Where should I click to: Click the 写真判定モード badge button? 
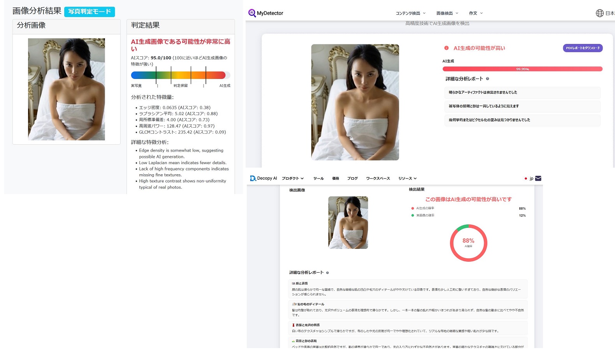click(90, 12)
